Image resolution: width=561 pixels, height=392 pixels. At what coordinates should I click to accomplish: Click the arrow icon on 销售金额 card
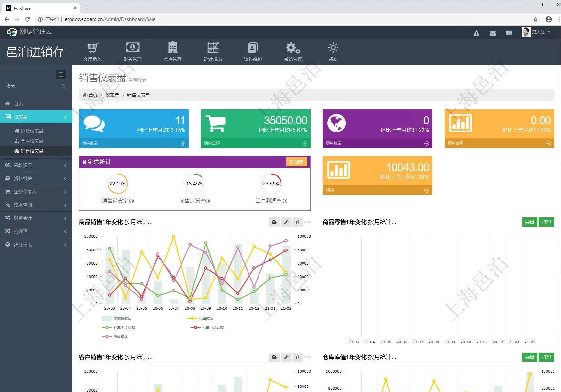pyautogui.click(x=305, y=143)
